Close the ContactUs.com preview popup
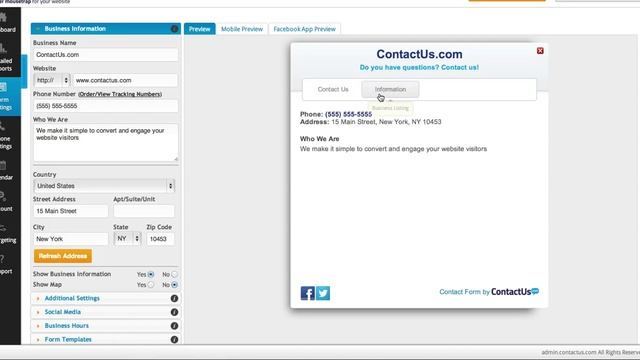Image resolution: width=640 pixels, height=360 pixels. (x=540, y=51)
